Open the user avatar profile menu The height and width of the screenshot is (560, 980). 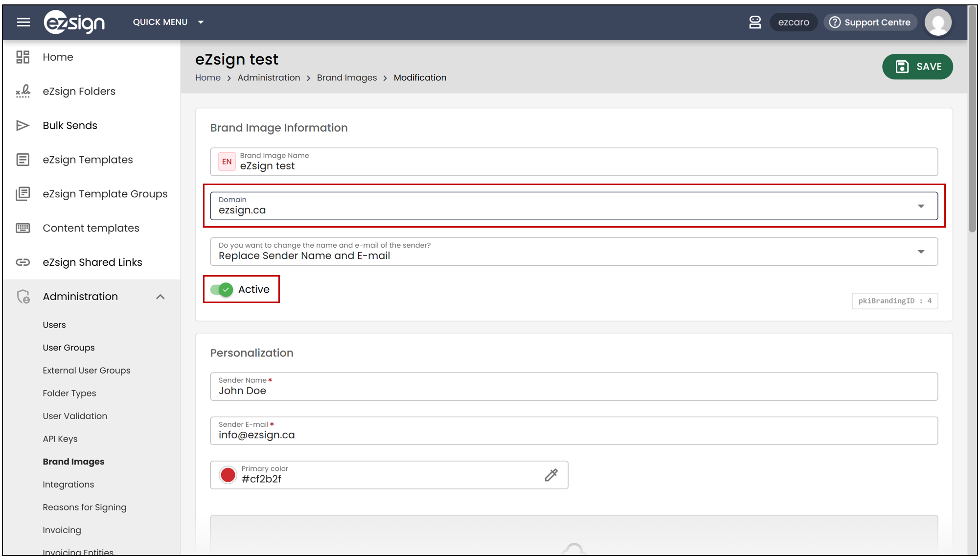[937, 22]
